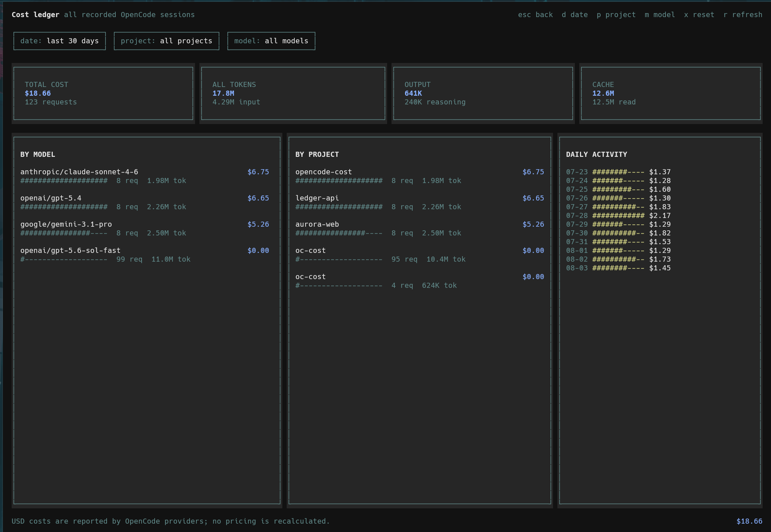Click the x reset shortcut
Image resolution: width=771 pixels, height=532 pixels.
699,15
